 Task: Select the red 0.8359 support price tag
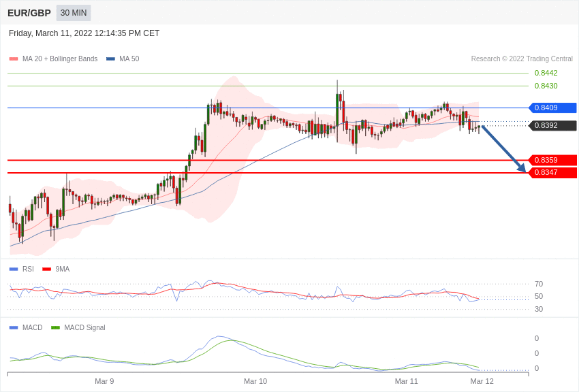(x=553, y=160)
